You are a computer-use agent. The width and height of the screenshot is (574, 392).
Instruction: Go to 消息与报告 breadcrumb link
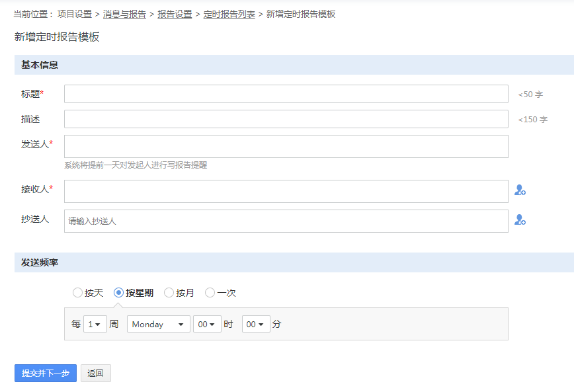pyautogui.click(x=124, y=15)
